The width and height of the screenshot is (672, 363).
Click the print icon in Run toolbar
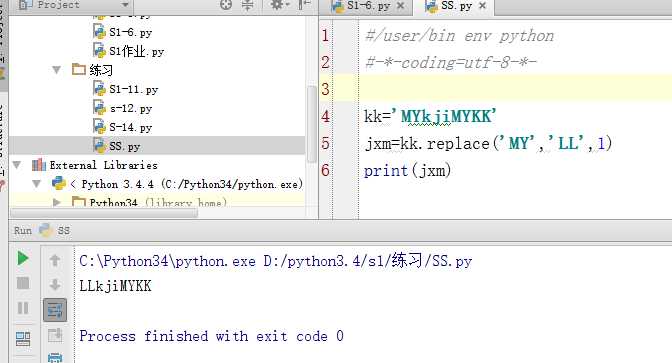[55, 358]
